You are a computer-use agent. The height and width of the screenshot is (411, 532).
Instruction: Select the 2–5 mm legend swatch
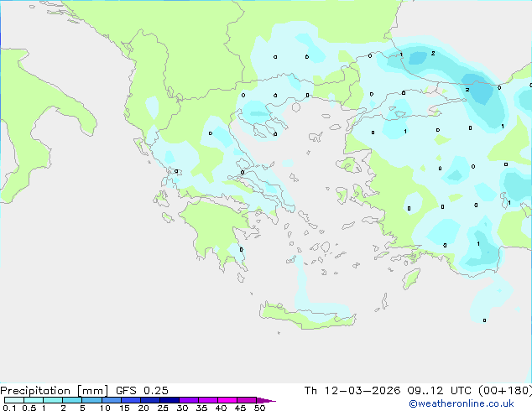tap(72, 400)
